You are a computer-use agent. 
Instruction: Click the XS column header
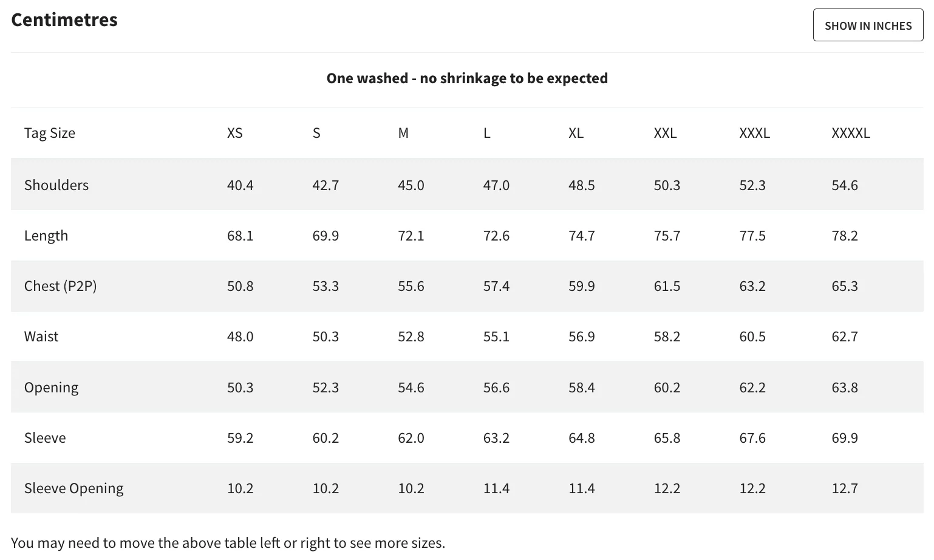coord(235,133)
